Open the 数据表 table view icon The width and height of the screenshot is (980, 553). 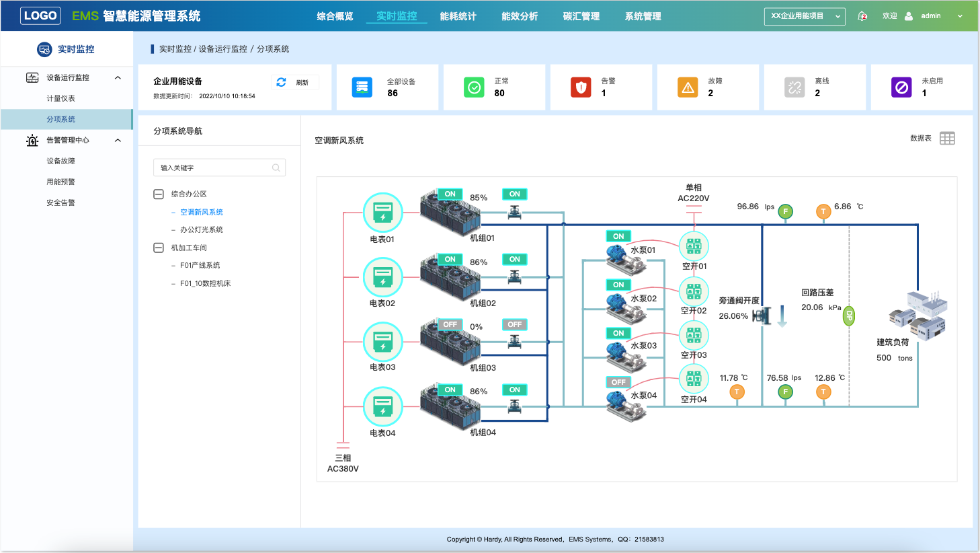(x=947, y=139)
